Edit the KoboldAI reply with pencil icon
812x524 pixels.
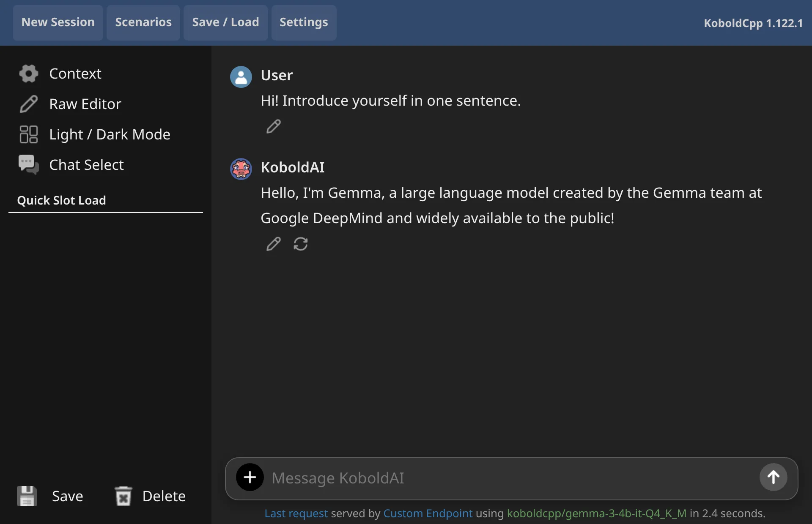point(274,244)
